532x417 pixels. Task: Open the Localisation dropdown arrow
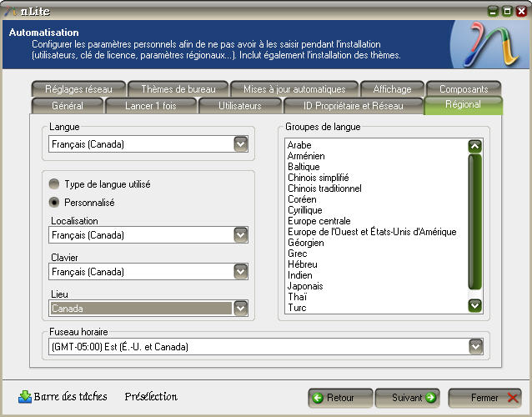pos(240,235)
